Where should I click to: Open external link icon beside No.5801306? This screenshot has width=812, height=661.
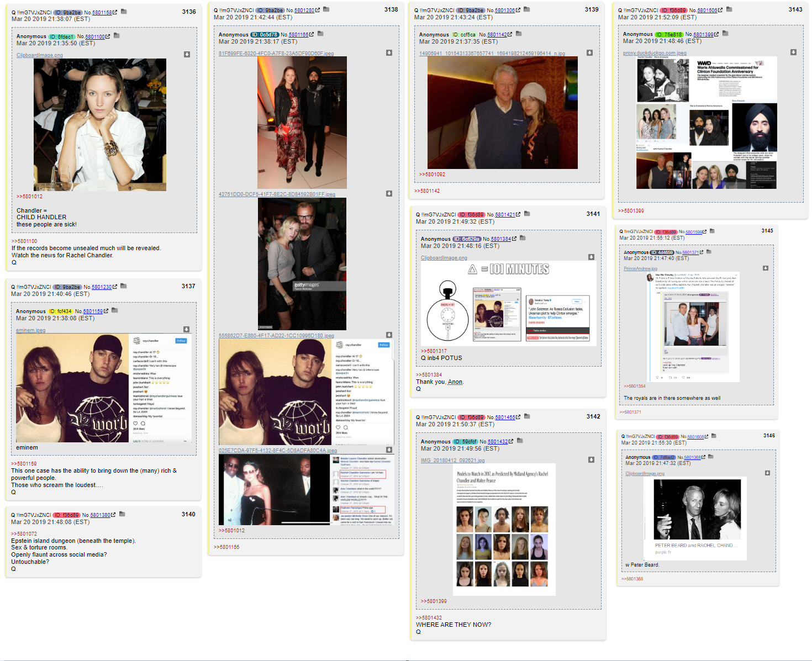tap(518, 10)
